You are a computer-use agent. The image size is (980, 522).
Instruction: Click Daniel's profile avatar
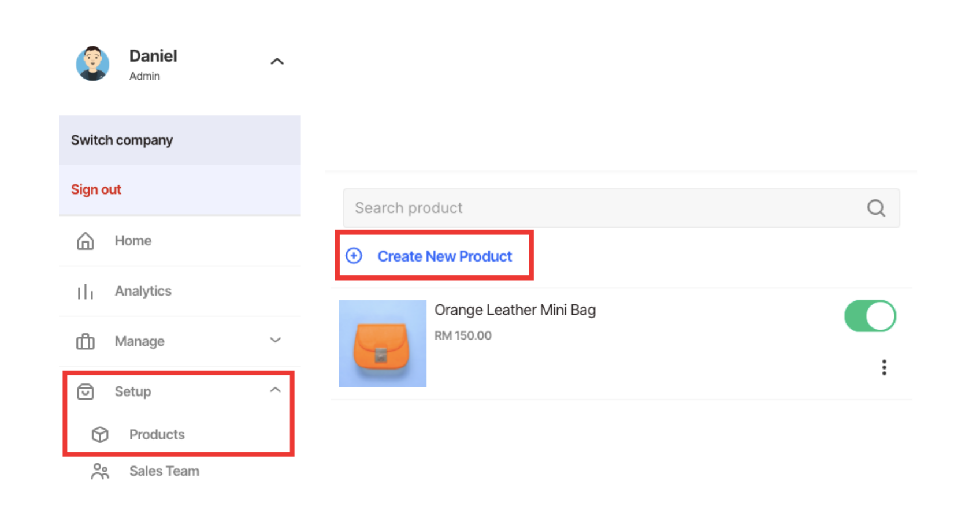click(92, 64)
